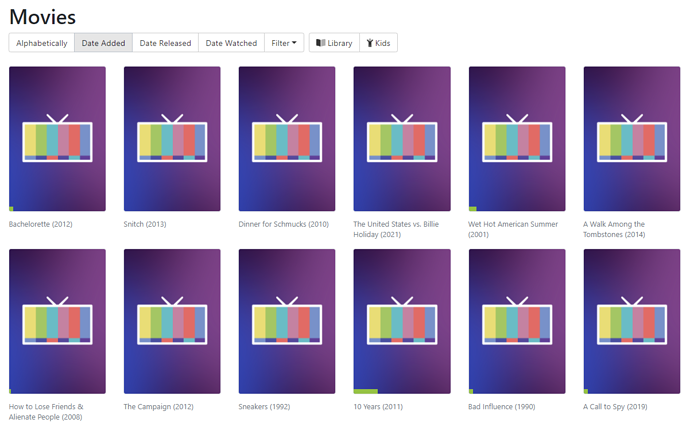
Task: Open the Bad Influence (1990) poster
Action: point(517,321)
